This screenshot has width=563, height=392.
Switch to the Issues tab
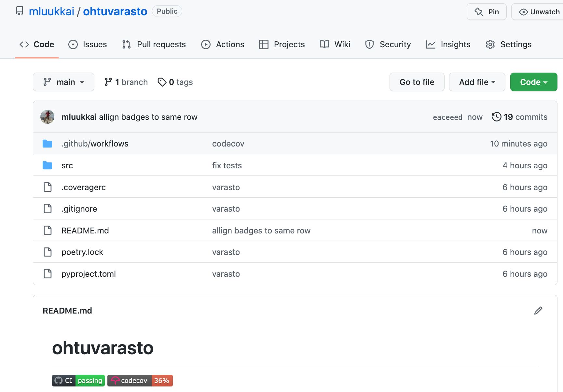click(x=88, y=44)
